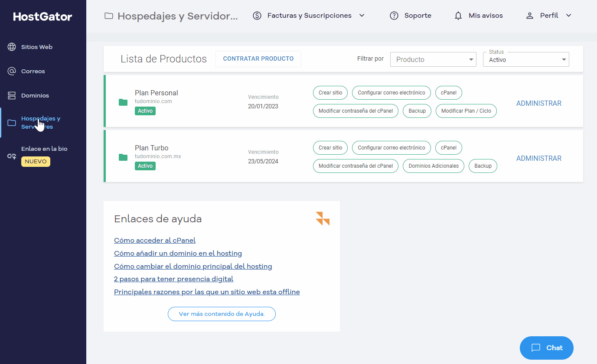The height and width of the screenshot is (364, 597).
Task: Click Backup for Plan Personal
Action: click(x=417, y=111)
